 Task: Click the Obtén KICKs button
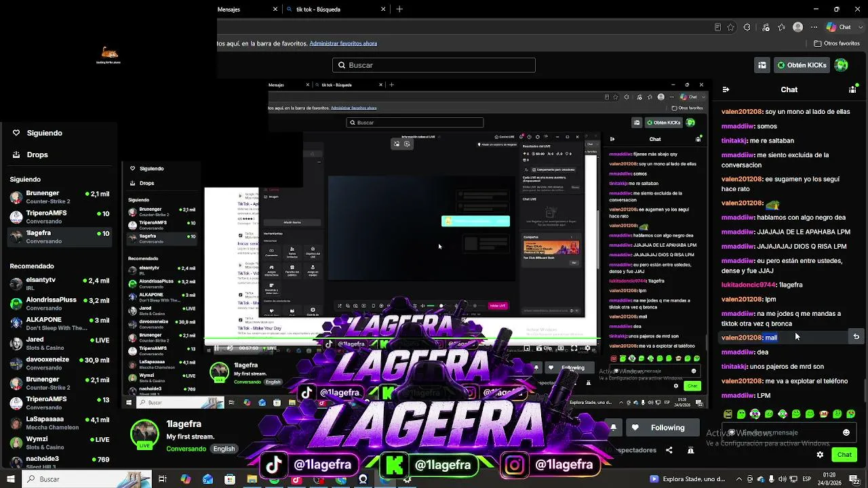click(802, 65)
